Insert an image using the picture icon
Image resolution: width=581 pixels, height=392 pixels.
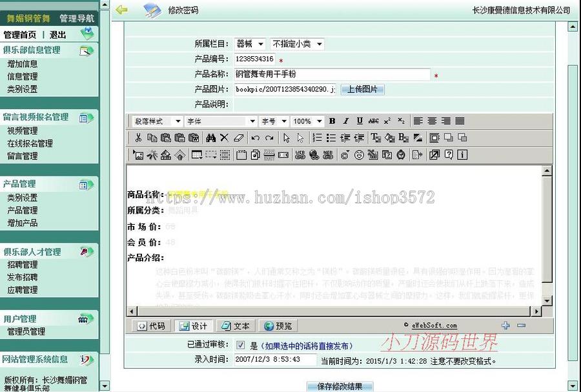pyautogui.click(x=138, y=155)
